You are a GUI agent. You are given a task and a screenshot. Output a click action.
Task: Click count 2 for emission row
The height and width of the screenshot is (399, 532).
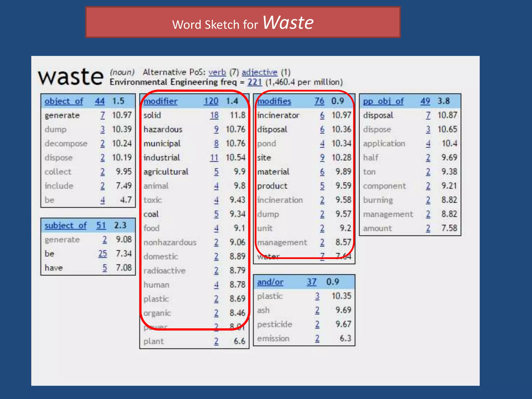(x=317, y=338)
